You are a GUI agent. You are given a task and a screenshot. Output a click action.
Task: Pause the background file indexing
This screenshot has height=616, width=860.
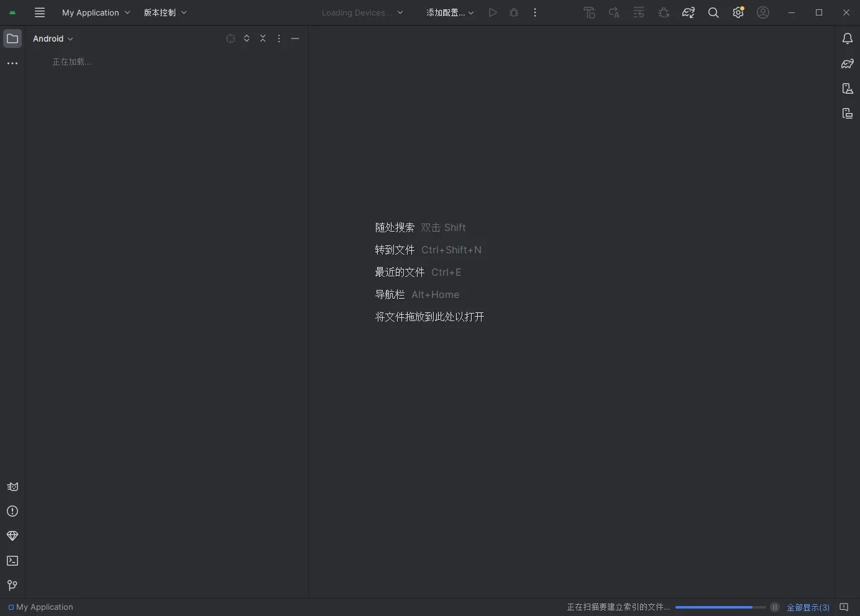(x=774, y=607)
